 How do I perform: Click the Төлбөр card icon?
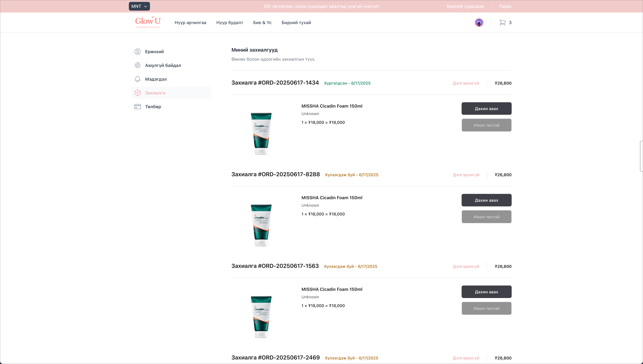[x=137, y=106]
